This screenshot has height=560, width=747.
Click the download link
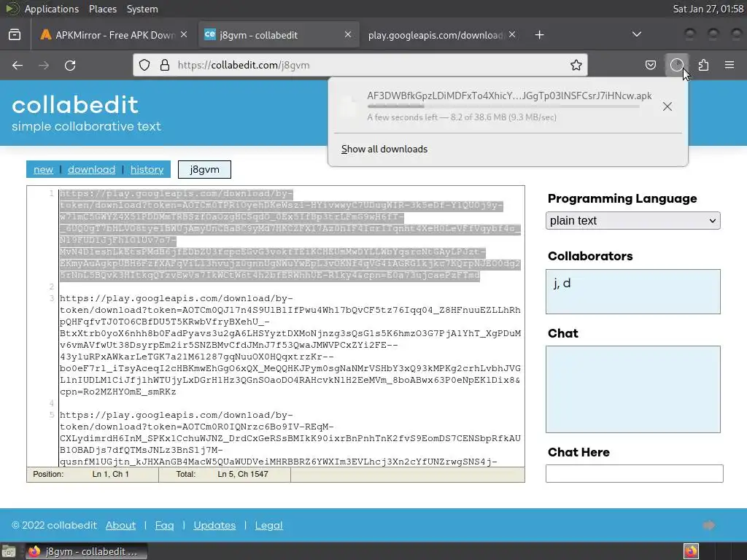point(91,169)
